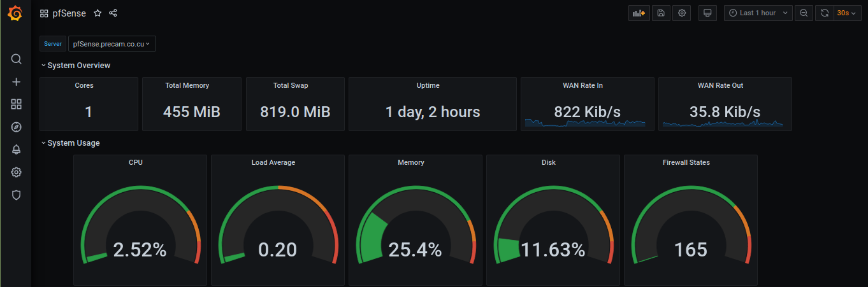The width and height of the screenshot is (868, 287).
Task: Share the pfSense dashboard
Action: [x=113, y=13]
